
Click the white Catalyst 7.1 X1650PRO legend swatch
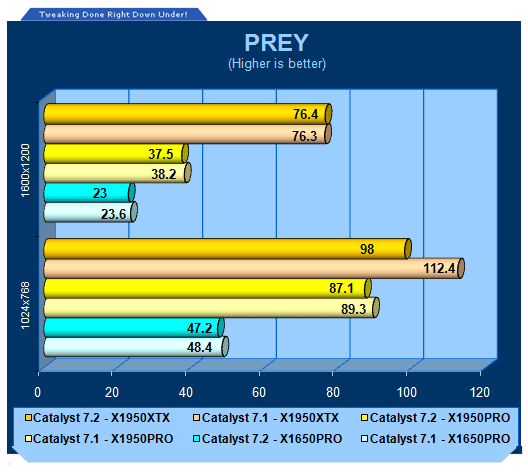pos(364,439)
